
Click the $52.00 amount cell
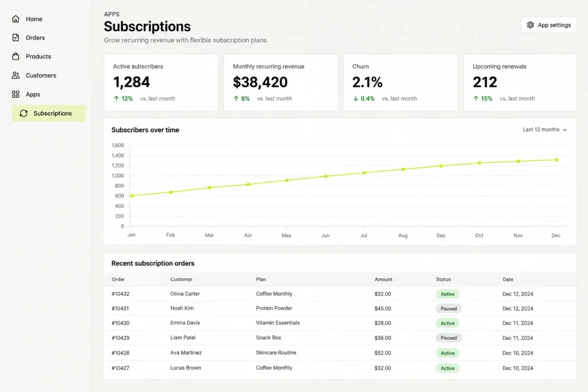382,353
